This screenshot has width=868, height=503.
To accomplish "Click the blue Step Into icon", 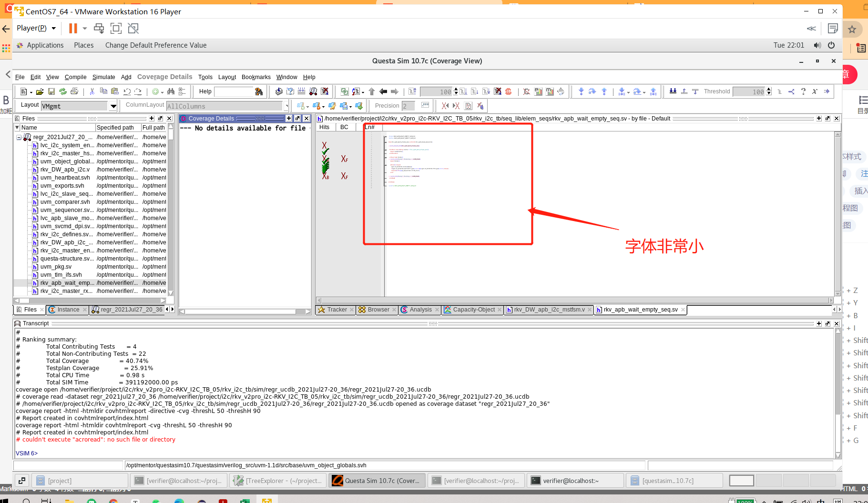I will (581, 91).
